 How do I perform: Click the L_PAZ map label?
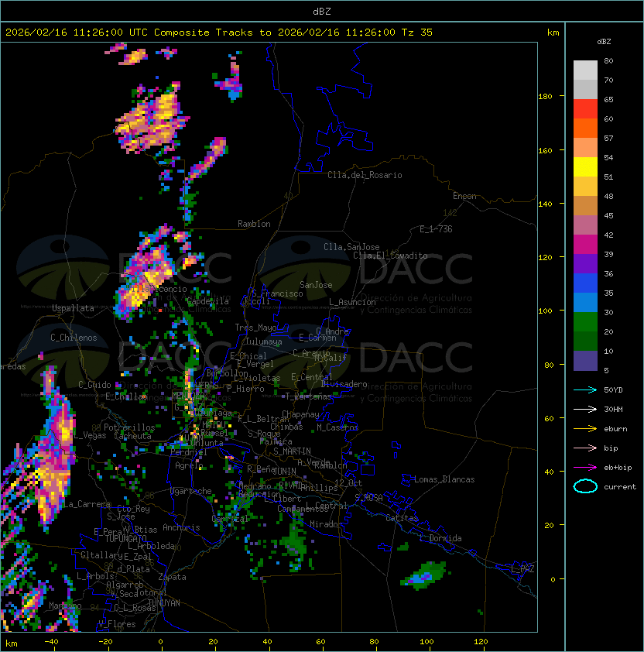[522, 569]
